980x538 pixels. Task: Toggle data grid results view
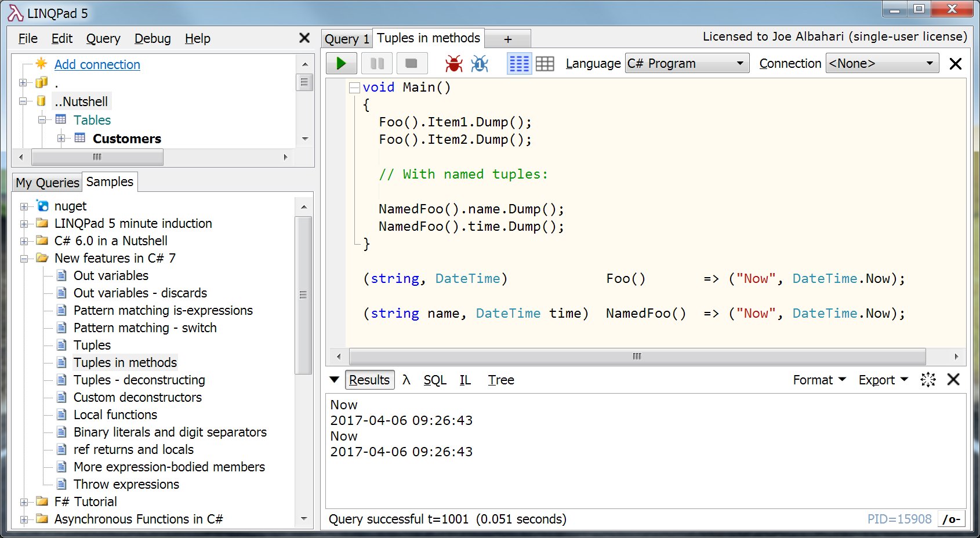pyautogui.click(x=545, y=63)
